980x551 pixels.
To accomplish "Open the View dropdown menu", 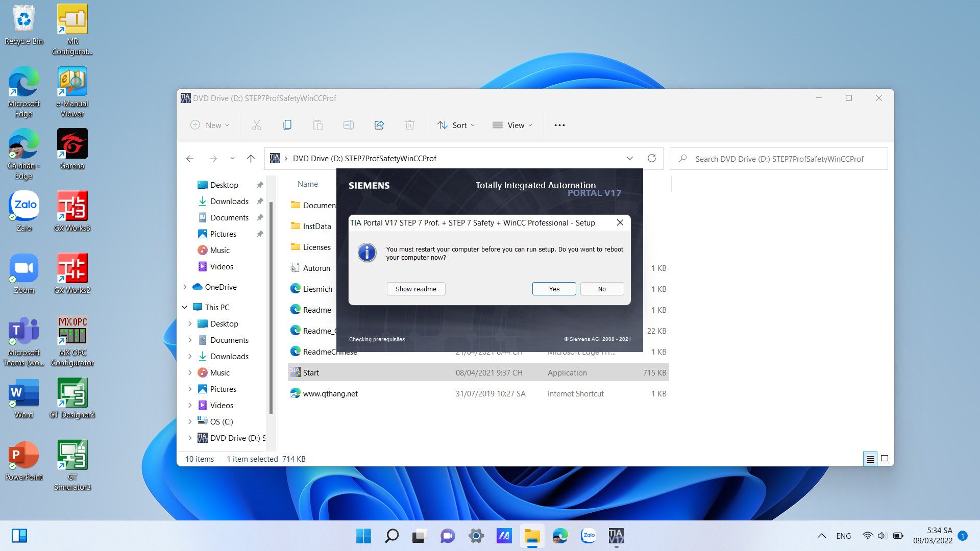I will pos(512,125).
